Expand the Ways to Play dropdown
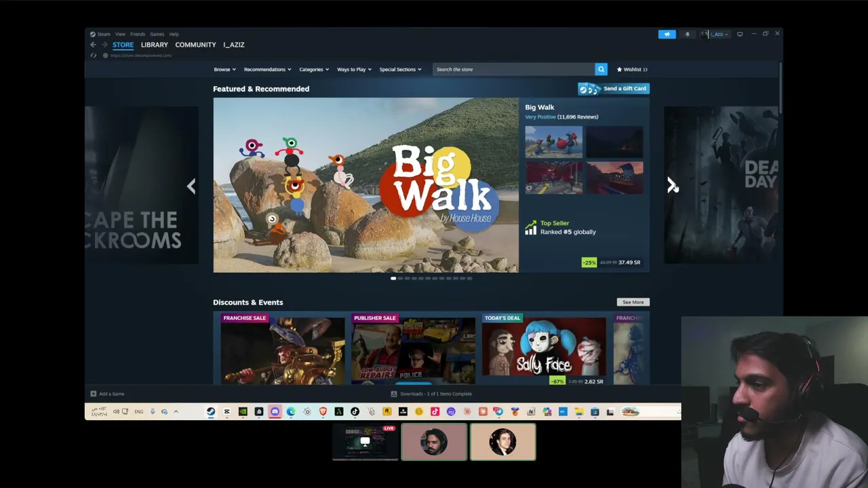The image size is (868, 488). (x=354, y=69)
